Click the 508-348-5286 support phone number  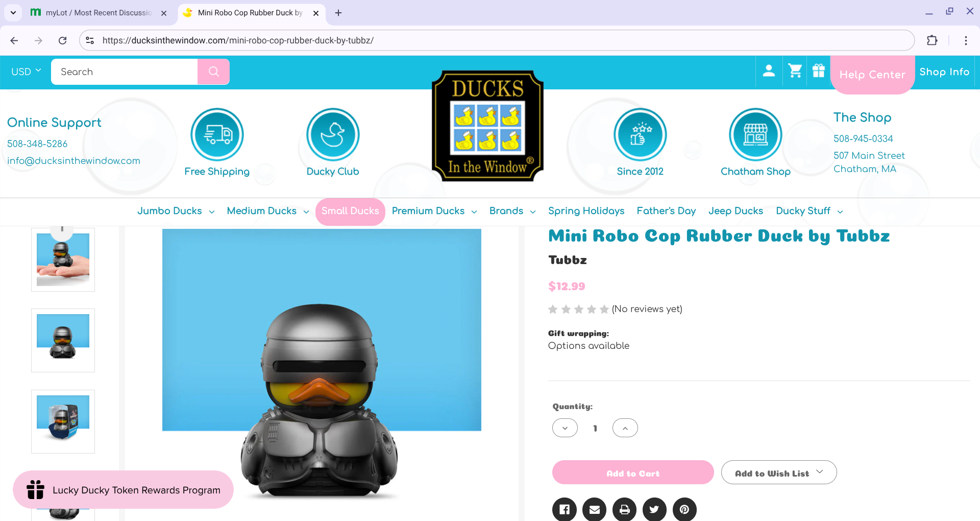[x=37, y=144]
